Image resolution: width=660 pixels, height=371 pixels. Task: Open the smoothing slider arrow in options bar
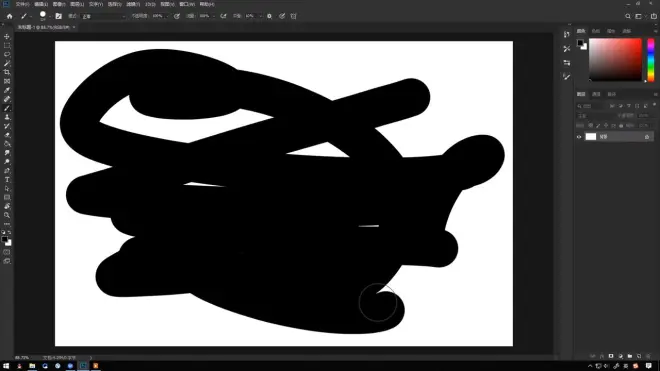(x=261, y=16)
